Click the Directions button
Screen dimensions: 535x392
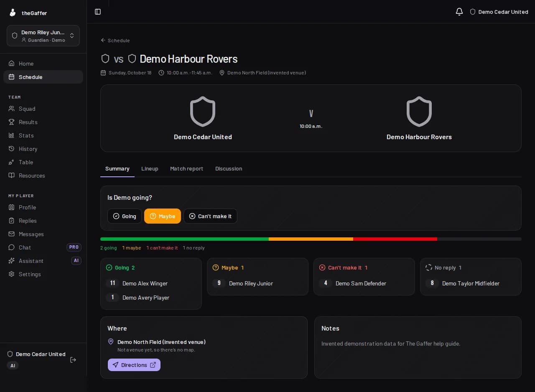pyautogui.click(x=134, y=365)
